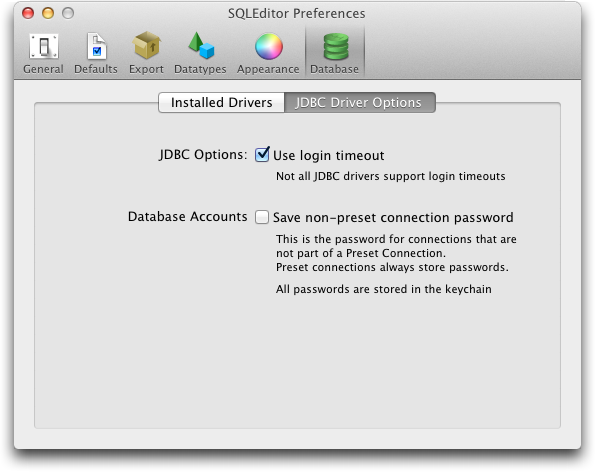Minimize the preferences window with yellow button
The width and height of the screenshot is (595, 472).
pyautogui.click(x=48, y=13)
